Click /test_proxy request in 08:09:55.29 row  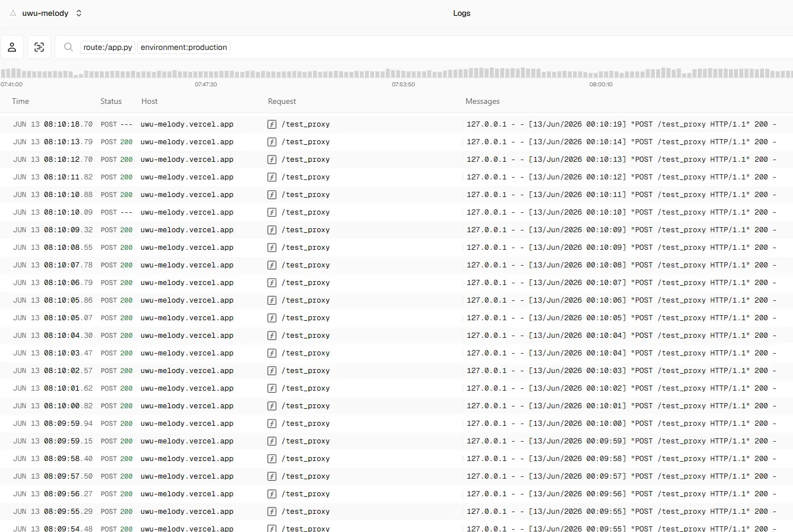point(305,512)
